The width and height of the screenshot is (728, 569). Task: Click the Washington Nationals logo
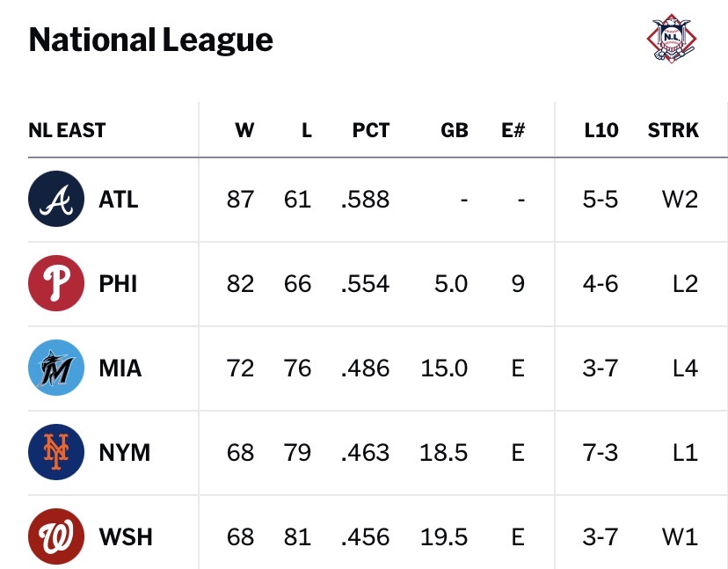coord(56,536)
